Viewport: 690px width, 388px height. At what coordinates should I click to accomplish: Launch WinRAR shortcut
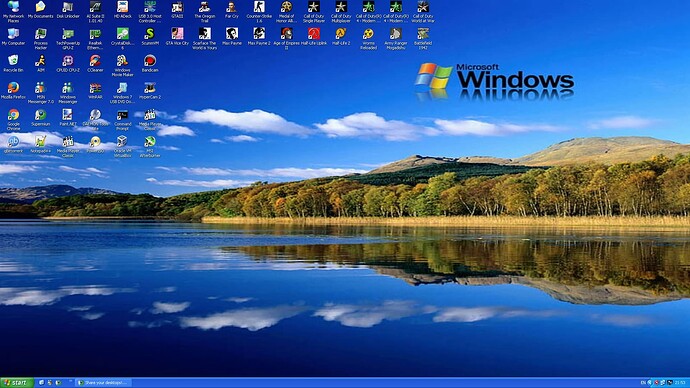[x=95, y=91]
